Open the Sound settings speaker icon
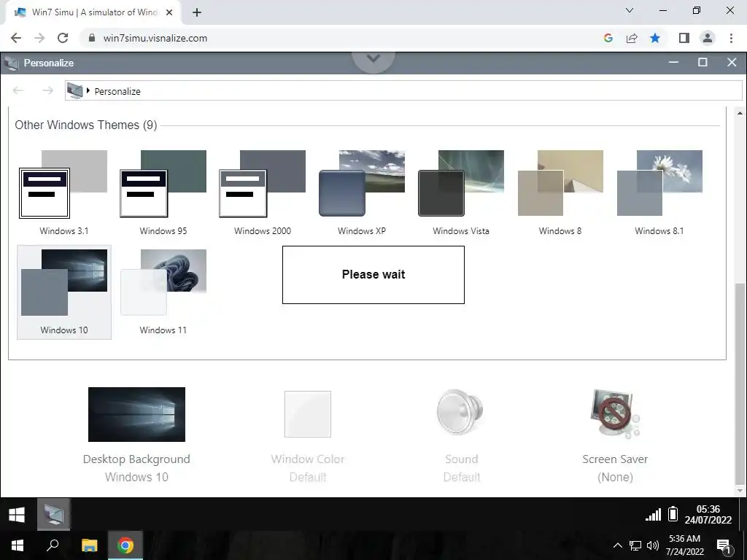Viewport: 747px width, 560px height. 461,413
